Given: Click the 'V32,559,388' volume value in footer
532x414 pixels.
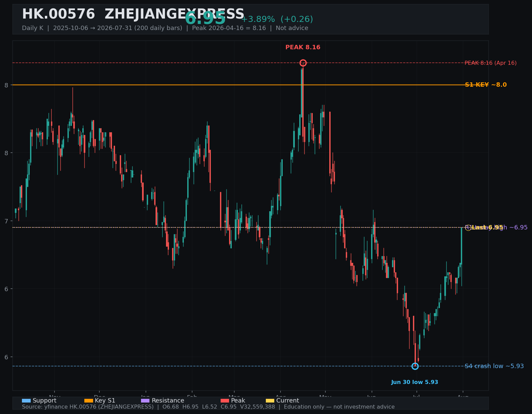Looking at the screenshot, I should [x=258, y=407].
